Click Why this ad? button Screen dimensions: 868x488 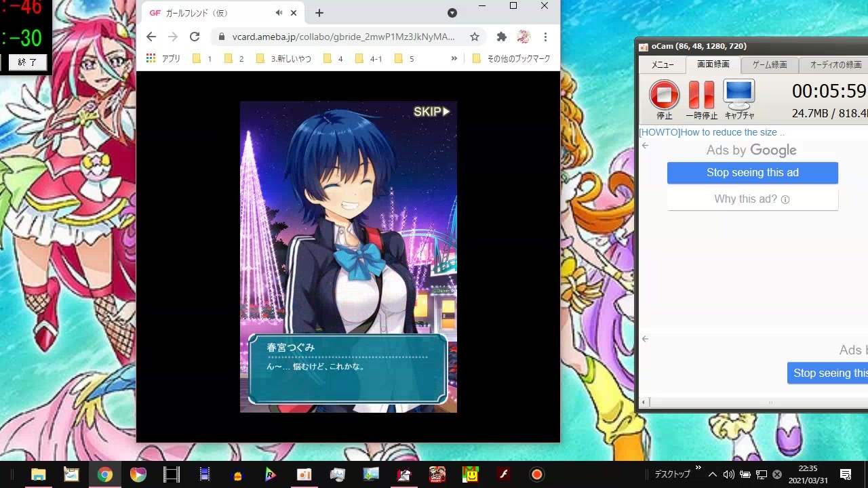click(753, 199)
